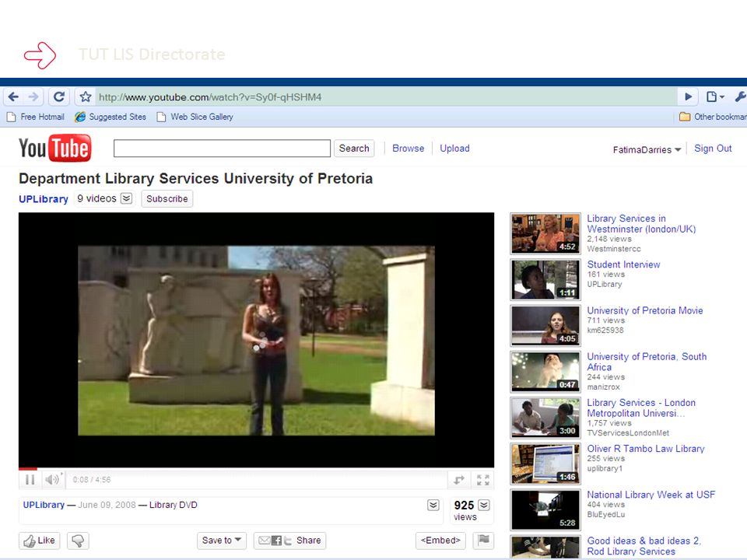Click 'TVServicesLondonMet' uploader name
This screenshot has height=560, width=747.
point(629,433)
